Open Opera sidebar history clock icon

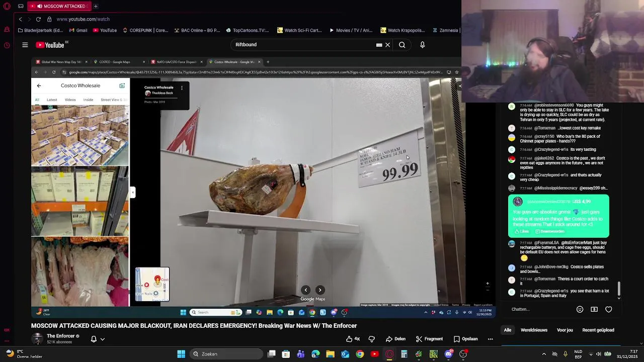pos(7,45)
